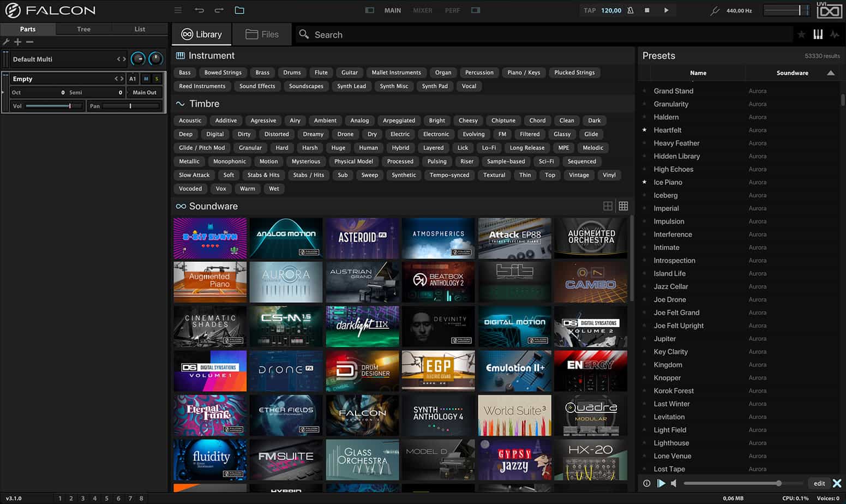Open the Main Out output dropdown
This screenshot has width=846, height=504.
(x=145, y=93)
